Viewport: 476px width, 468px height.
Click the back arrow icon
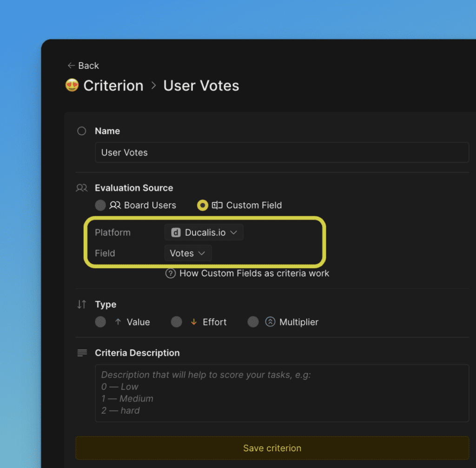(71, 66)
